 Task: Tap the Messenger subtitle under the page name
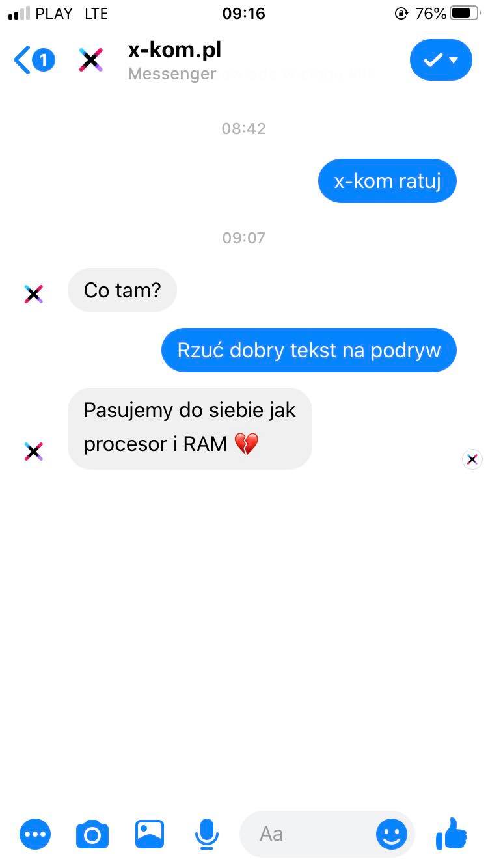coord(172,74)
